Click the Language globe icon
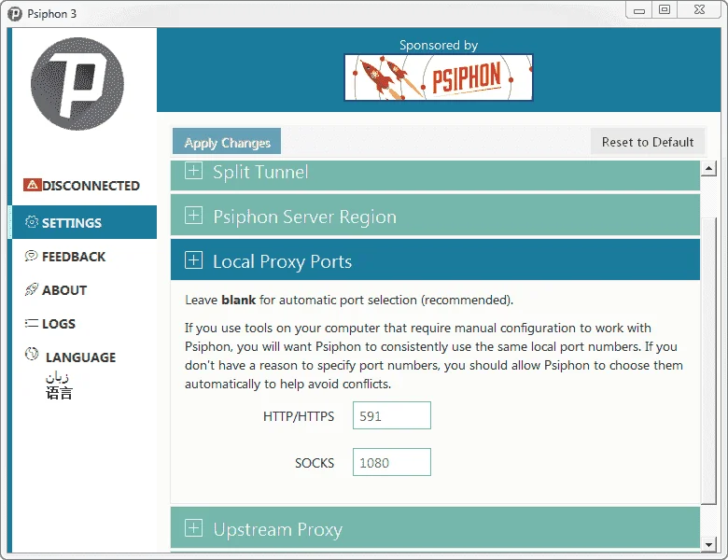 [x=31, y=355]
